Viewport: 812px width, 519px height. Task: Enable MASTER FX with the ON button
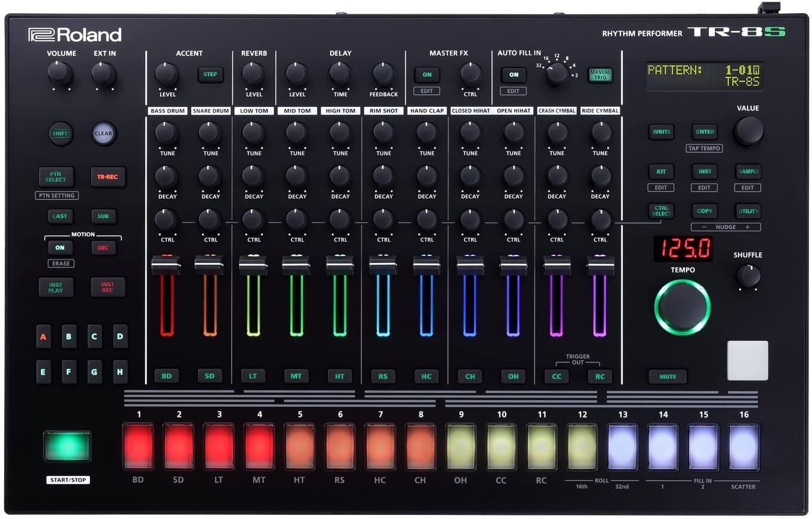(x=427, y=75)
